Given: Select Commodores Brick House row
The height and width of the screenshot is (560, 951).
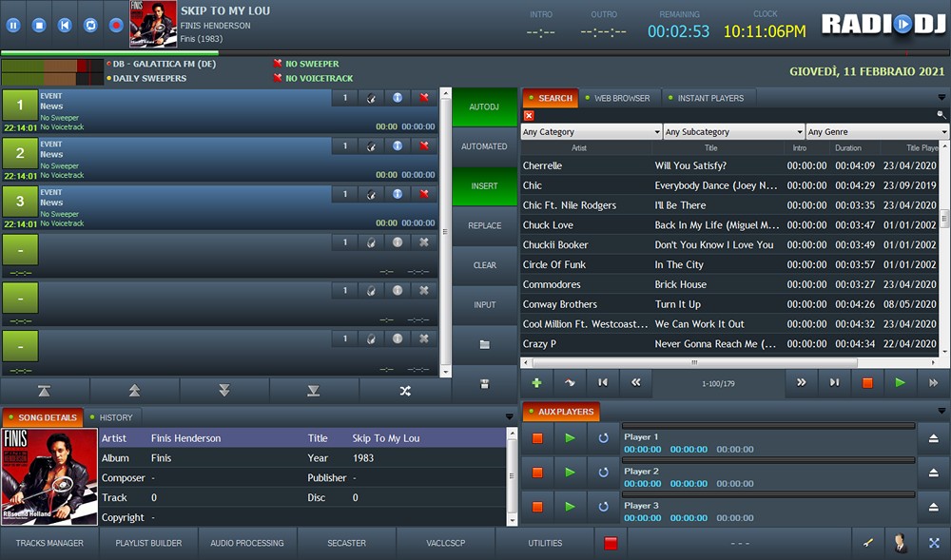Looking at the screenshot, I should pyautogui.click(x=729, y=284).
